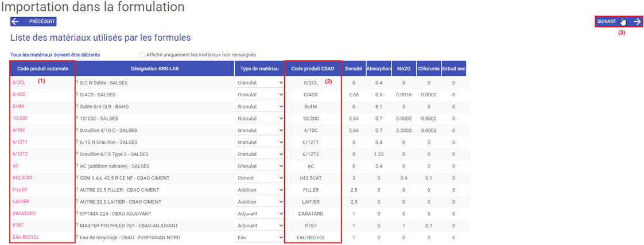Click CBAO code cell 'EAU RECYCL'
644x245 pixels.
311,237
